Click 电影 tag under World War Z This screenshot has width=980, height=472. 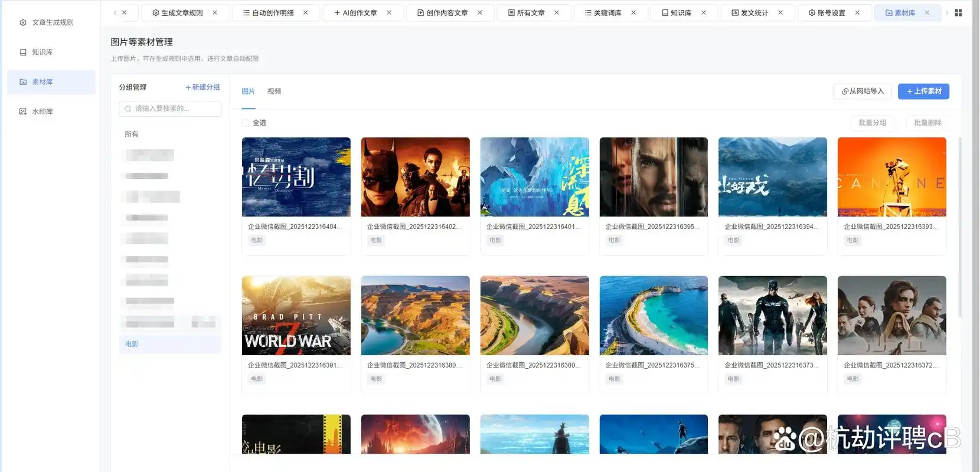pyautogui.click(x=257, y=379)
